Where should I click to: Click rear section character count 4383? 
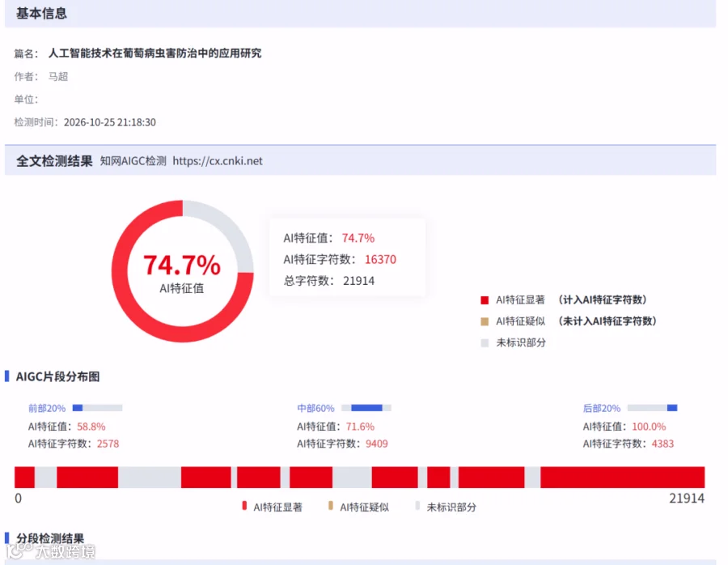tap(662, 444)
